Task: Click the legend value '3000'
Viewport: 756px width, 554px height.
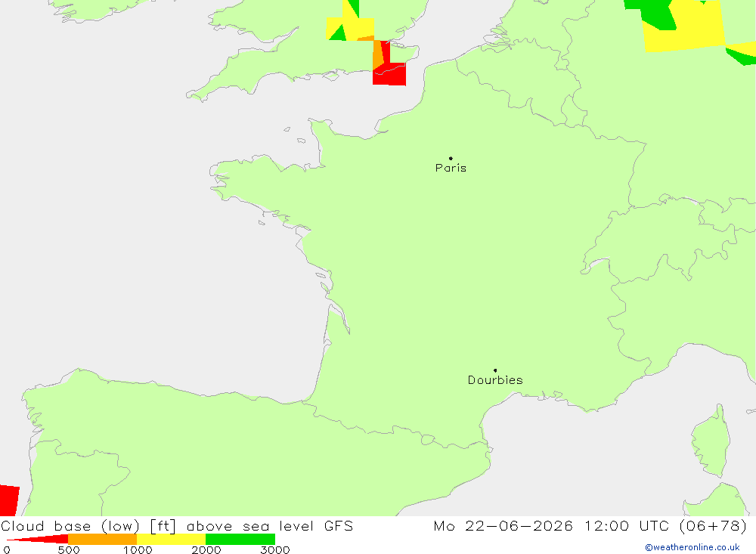Action: coord(275,550)
